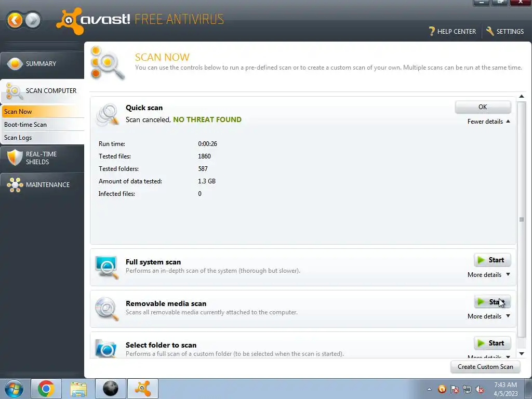Image resolution: width=532 pixels, height=399 pixels.
Task: Click the Full system scan monitor icon
Action: click(x=107, y=268)
